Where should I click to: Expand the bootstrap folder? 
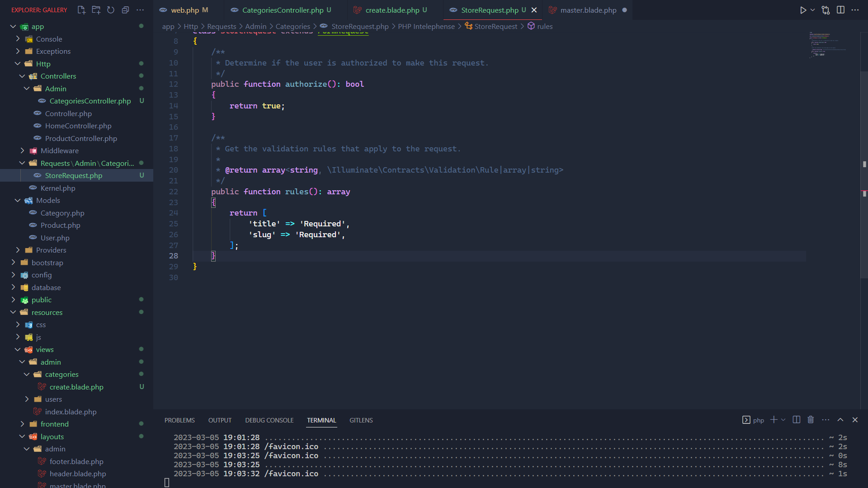tap(13, 263)
